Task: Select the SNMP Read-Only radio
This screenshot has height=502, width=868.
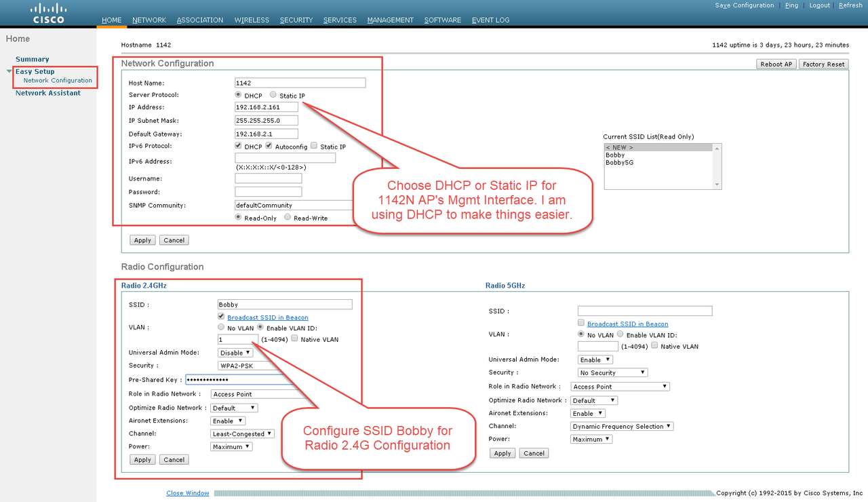Action: [x=238, y=217]
